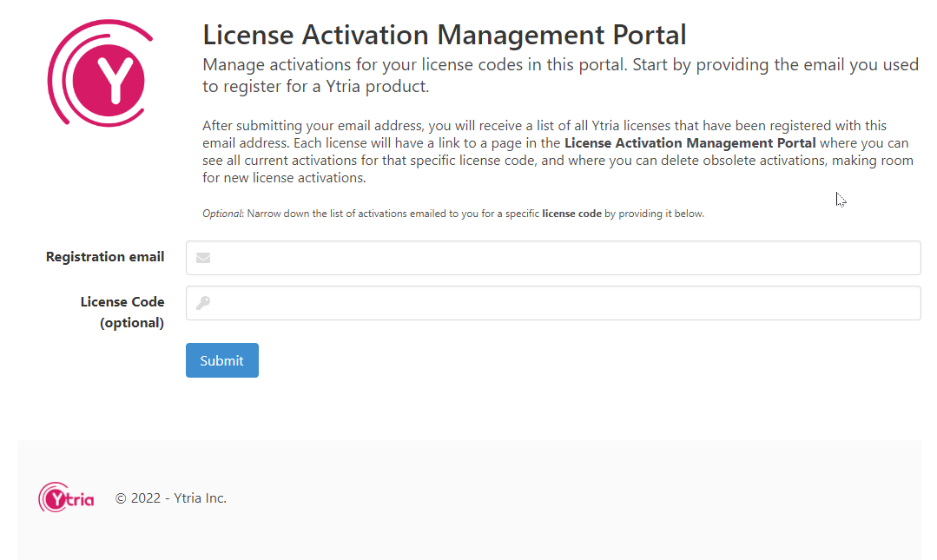Focus the Registration email input field
Viewport: 937px width, 560px height.
point(564,258)
